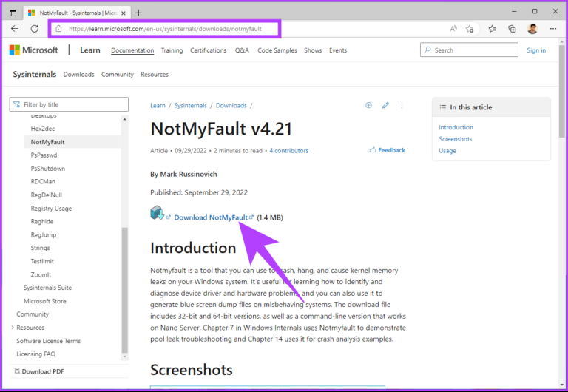Open Read aloud icon in address bar

point(453,29)
